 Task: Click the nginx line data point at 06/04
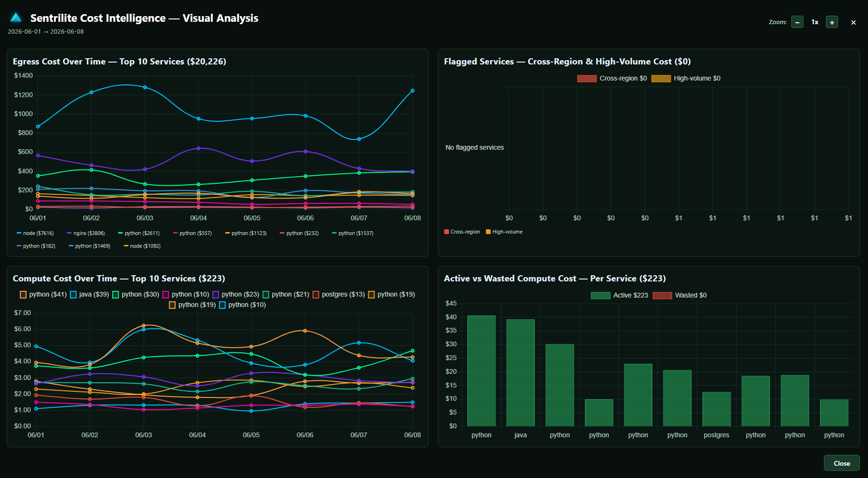[x=199, y=148]
